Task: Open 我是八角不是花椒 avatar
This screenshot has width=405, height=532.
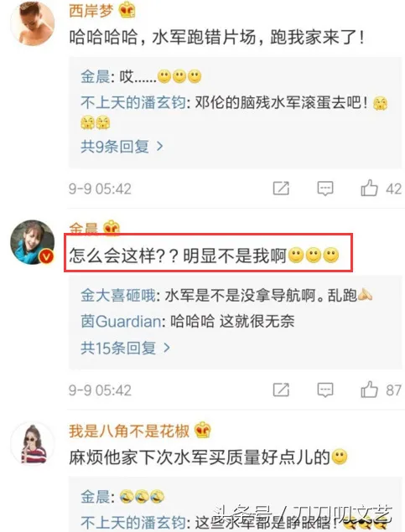Action: tap(33, 443)
